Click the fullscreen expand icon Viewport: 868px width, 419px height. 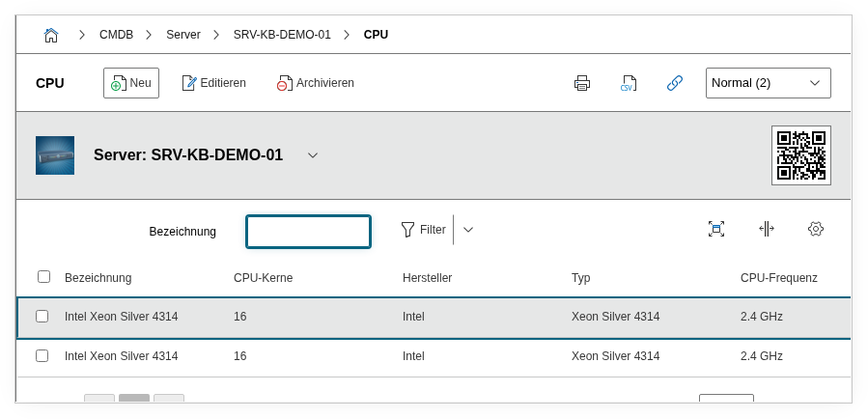pos(715,229)
